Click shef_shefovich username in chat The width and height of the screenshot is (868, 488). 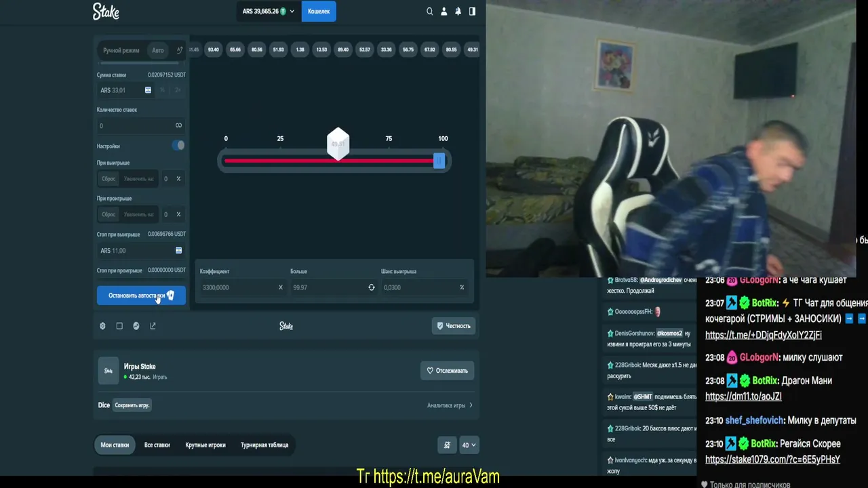click(x=754, y=420)
